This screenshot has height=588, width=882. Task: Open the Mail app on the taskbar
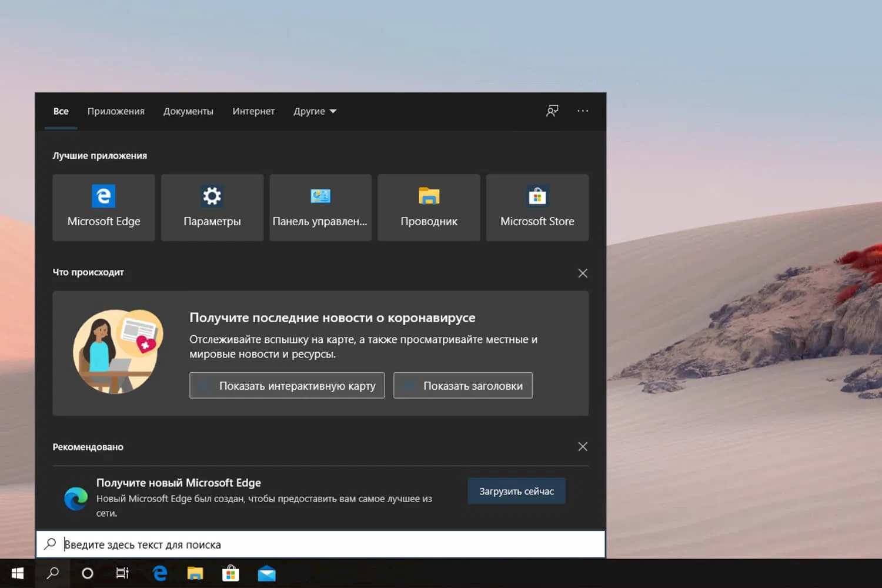click(x=266, y=573)
